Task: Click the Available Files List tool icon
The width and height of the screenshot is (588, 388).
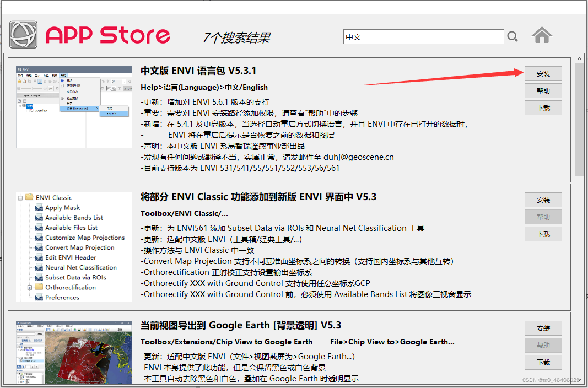Action: (x=39, y=227)
